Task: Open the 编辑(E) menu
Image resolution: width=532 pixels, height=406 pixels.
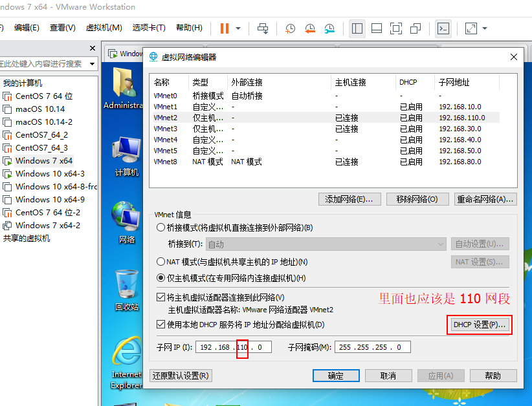Action: [x=27, y=28]
